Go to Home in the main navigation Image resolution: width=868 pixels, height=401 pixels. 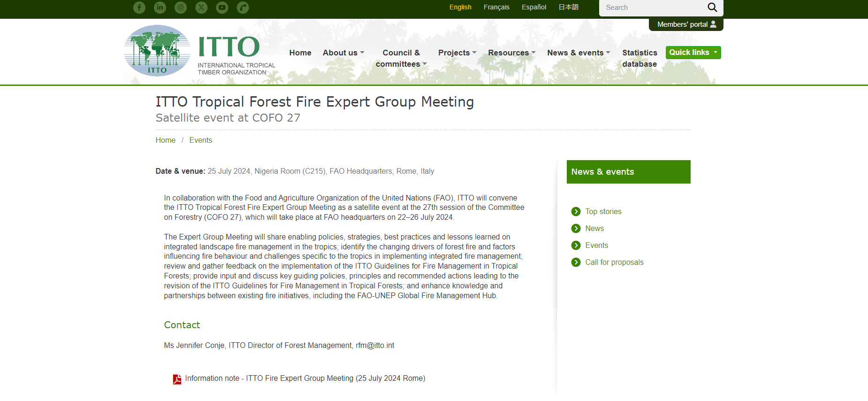[300, 53]
